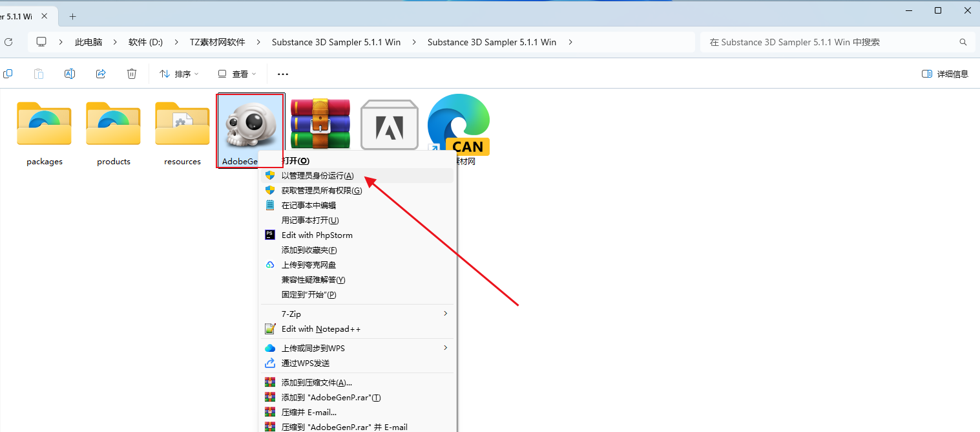Click the magnifier icon in the search box

(x=963, y=42)
